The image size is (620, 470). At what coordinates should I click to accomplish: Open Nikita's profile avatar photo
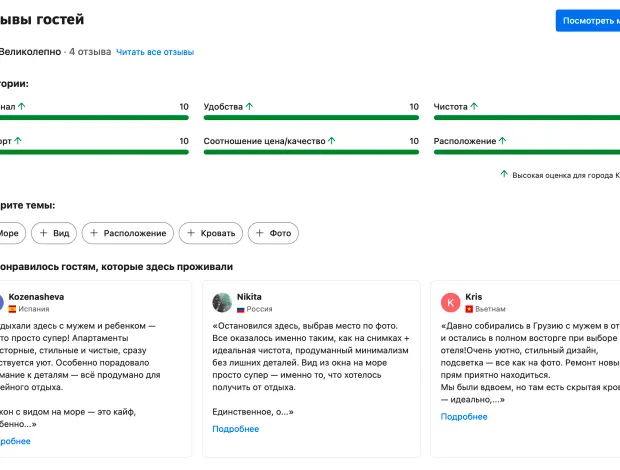[222, 302]
